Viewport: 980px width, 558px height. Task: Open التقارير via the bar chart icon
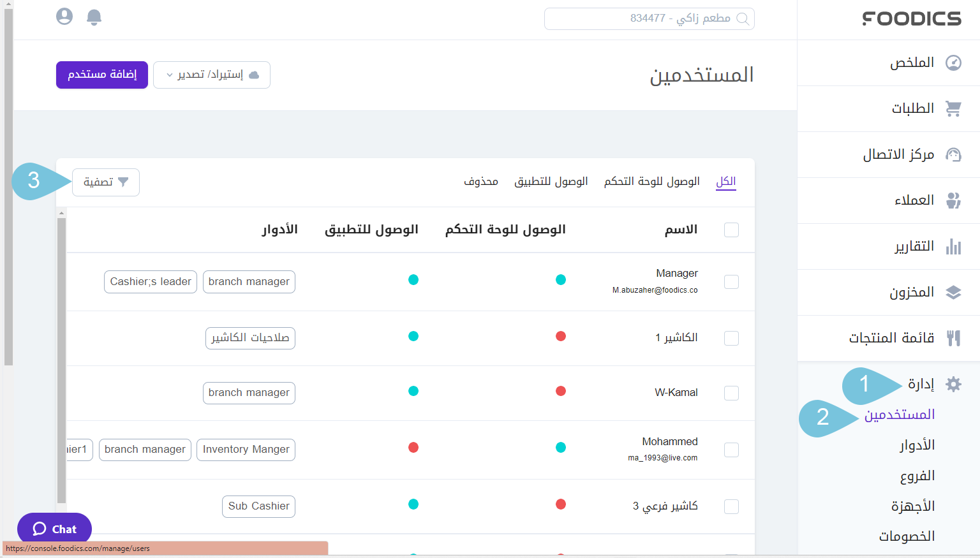tap(953, 246)
